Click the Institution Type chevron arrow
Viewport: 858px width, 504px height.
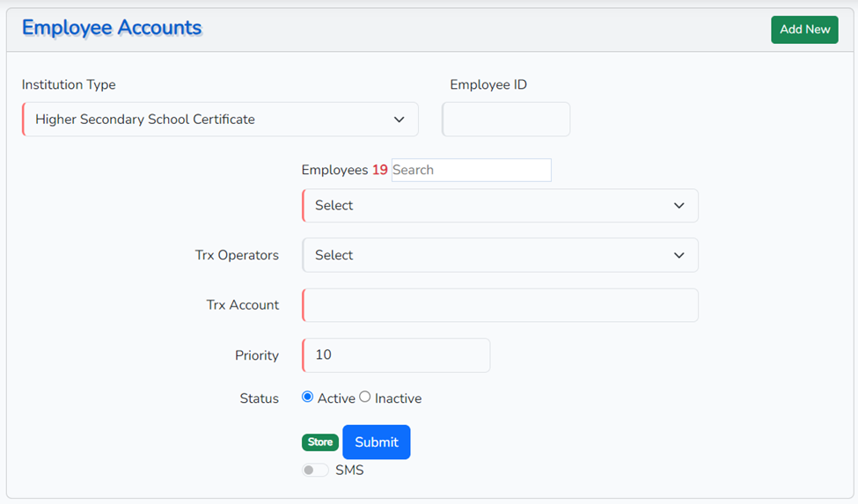click(400, 119)
